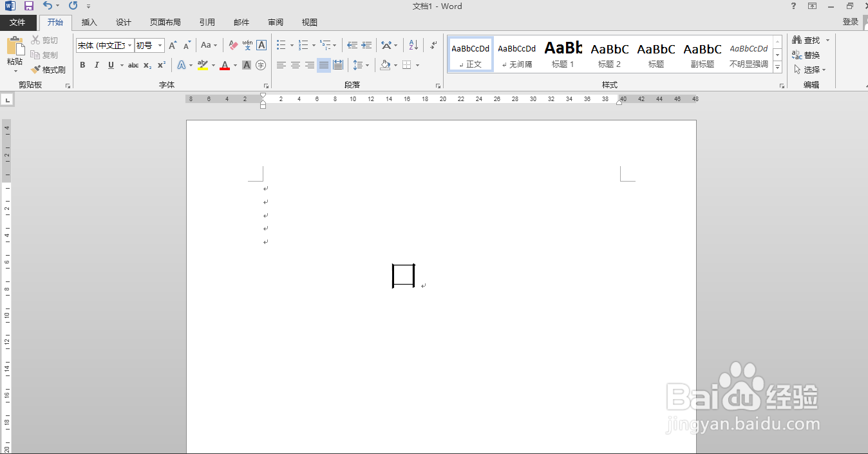Open the borders dropdown arrow
This screenshot has width=868, height=454.
pyautogui.click(x=417, y=65)
